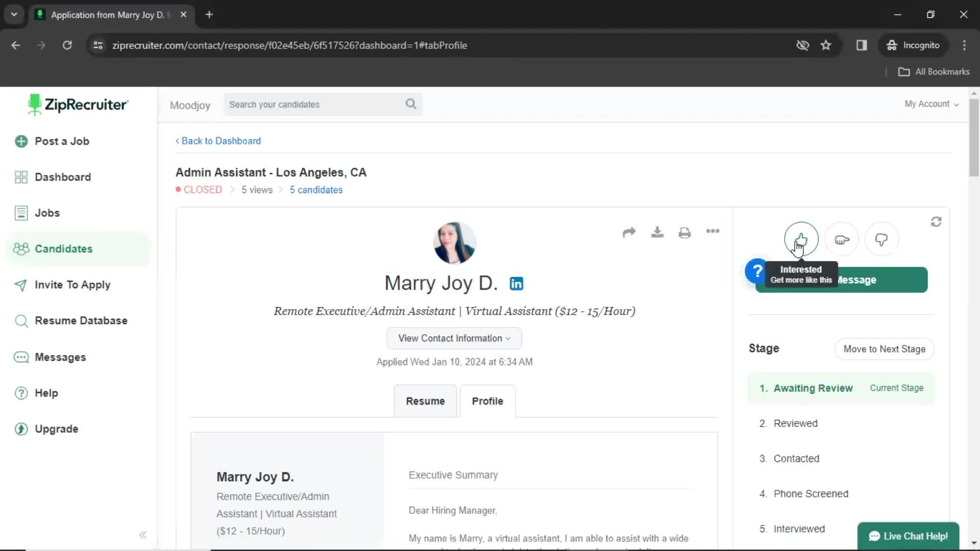
Task: Open Live Chat Help
Action: [908, 536]
